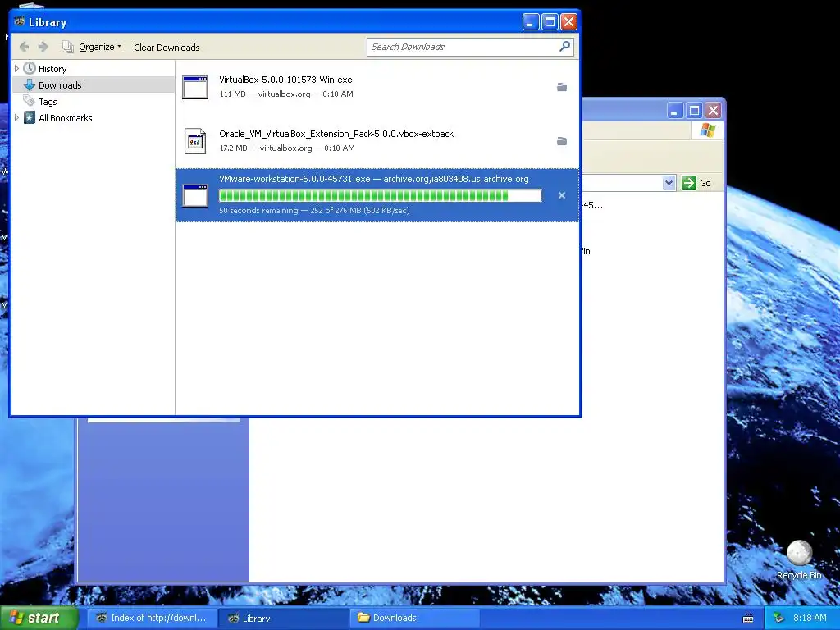Click the Forward arrow in Library toolbar
Image resolution: width=840 pixels, height=630 pixels.
43,47
